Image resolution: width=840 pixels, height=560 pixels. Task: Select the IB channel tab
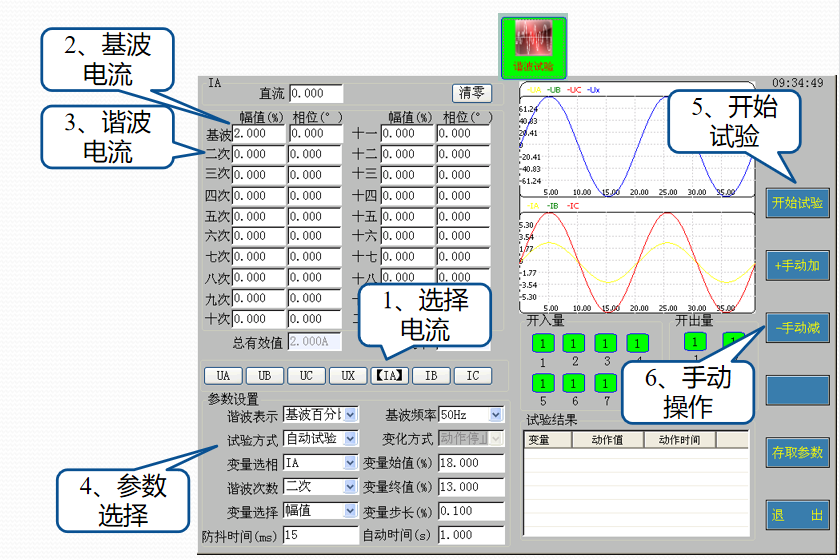coord(431,376)
